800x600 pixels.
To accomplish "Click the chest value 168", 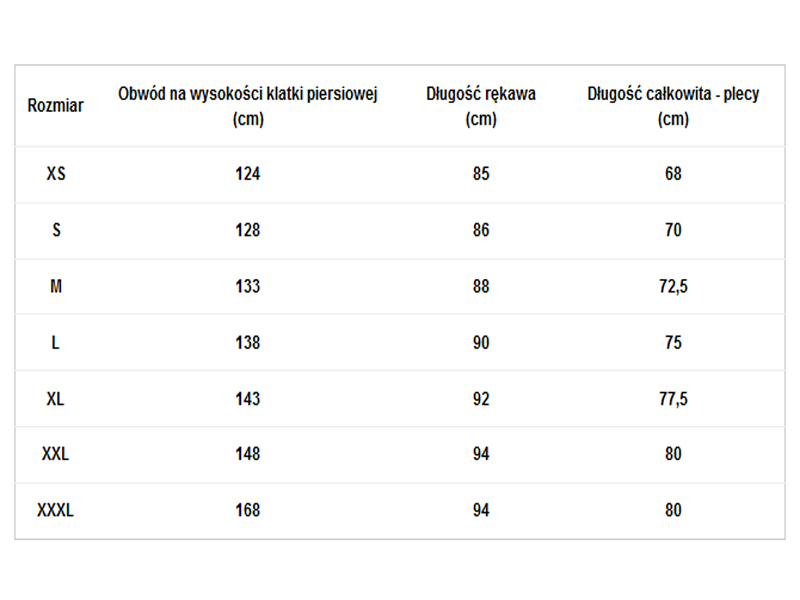I will (247, 510).
